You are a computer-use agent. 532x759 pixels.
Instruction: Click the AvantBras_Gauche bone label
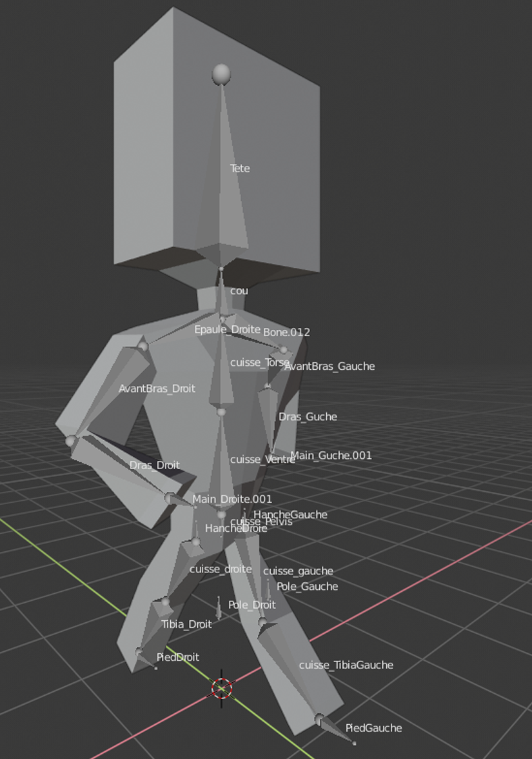click(x=330, y=367)
